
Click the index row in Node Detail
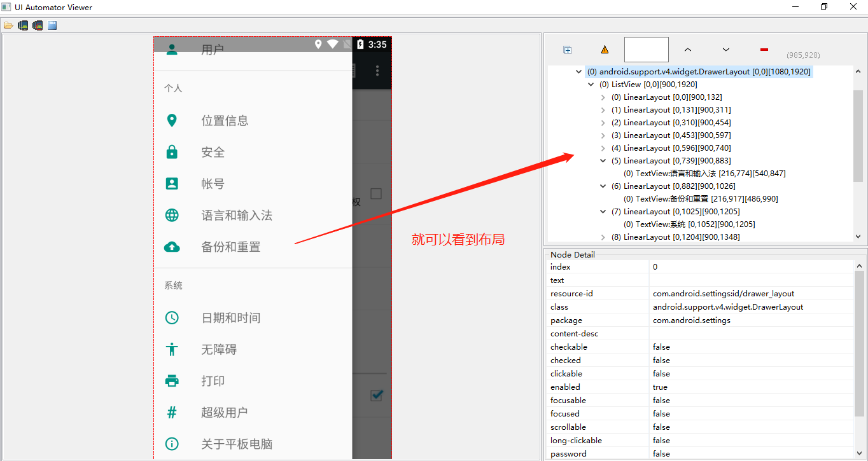(x=700, y=267)
